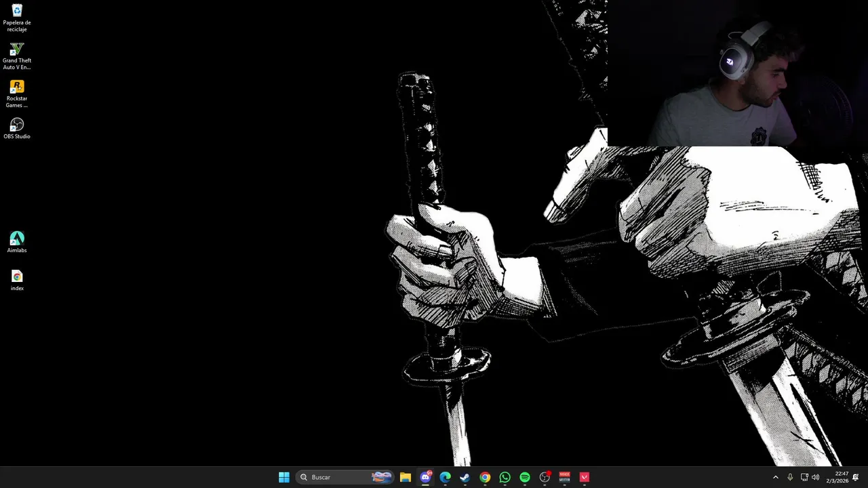
Task: Click the Buscar taskbar search box
Action: pyautogui.click(x=345, y=477)
